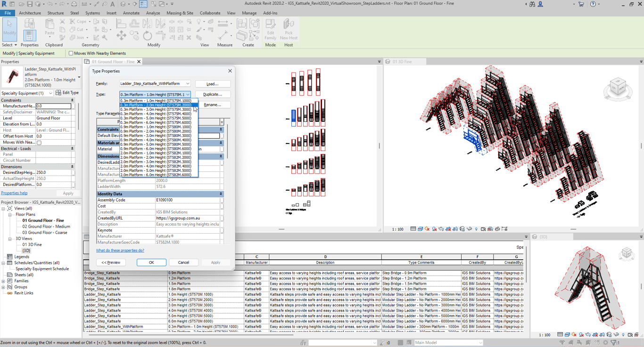Choose 0.9m Platform - 3.0m Height (ST580M.3000) option

[x=156, y=135]
